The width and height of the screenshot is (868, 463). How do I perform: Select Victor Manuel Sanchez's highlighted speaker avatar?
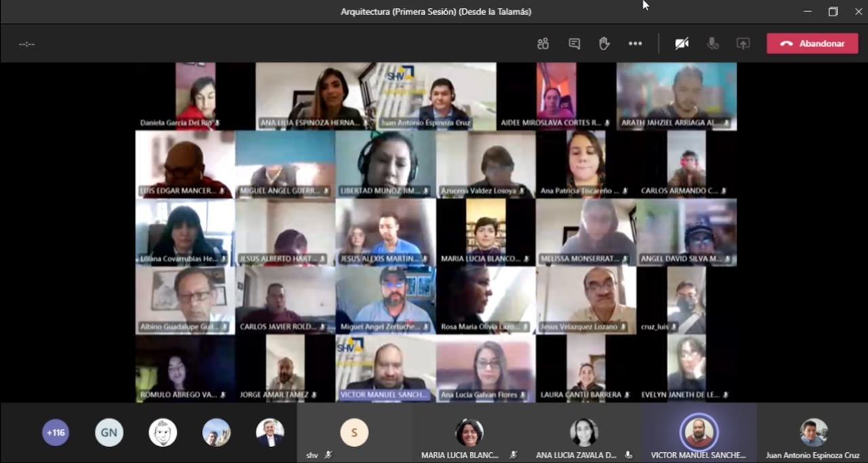[x=698, y=432]
